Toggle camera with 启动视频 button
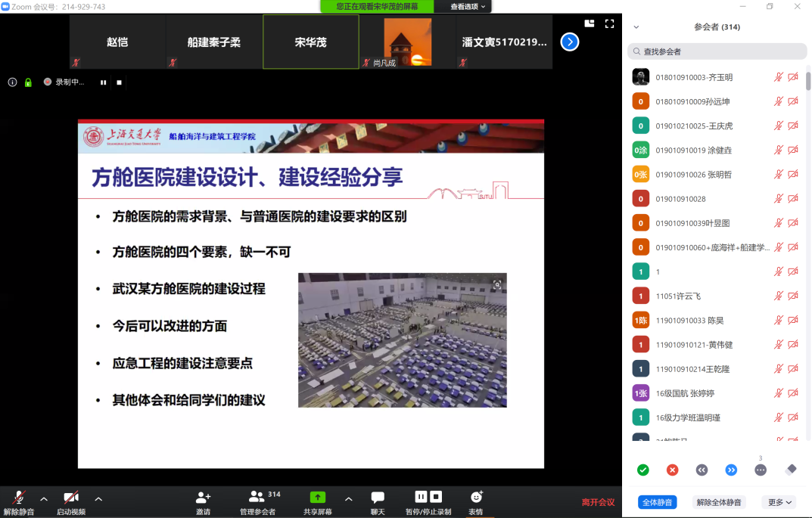Image resolution: width=812 pixels, height=518 pixels. point(70,498)
